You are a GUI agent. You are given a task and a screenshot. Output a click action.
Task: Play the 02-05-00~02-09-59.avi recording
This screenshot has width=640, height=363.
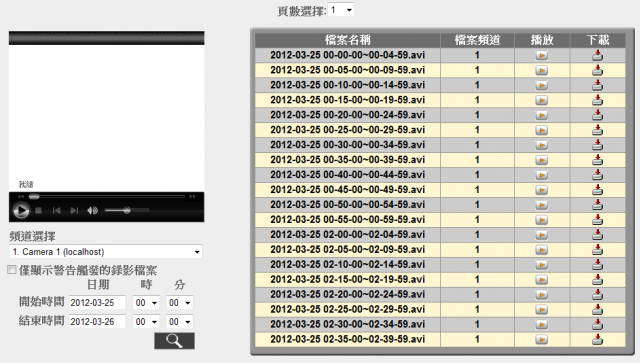[x=541, y=249]
